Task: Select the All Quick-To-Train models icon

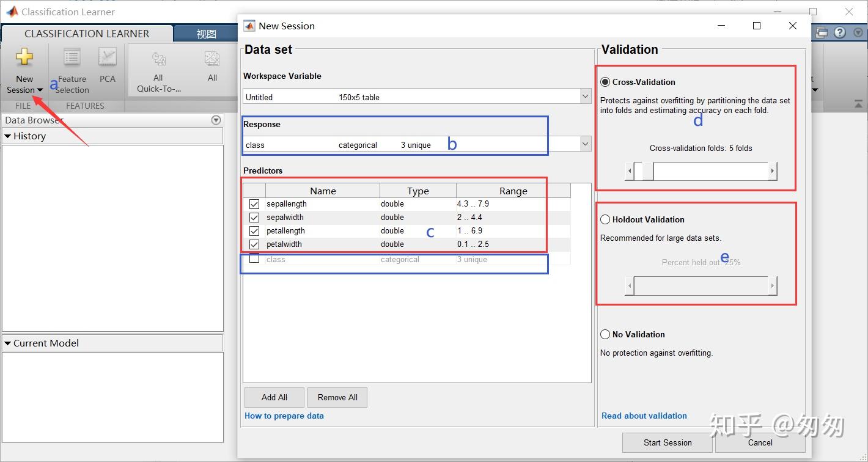Action: pos(158,59)
